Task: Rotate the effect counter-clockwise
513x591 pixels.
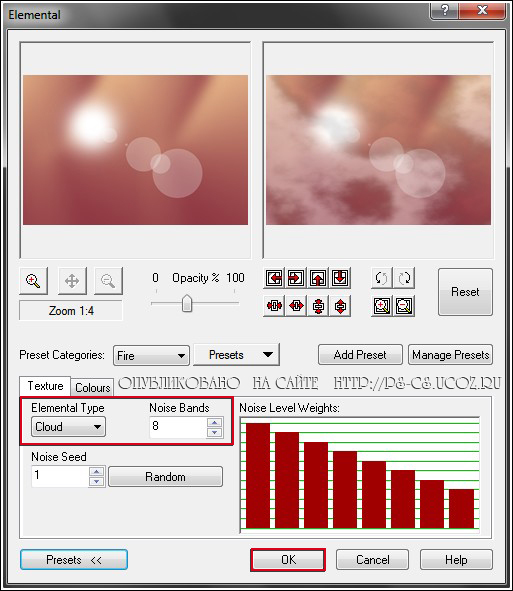Action: (x=381, y=278)
